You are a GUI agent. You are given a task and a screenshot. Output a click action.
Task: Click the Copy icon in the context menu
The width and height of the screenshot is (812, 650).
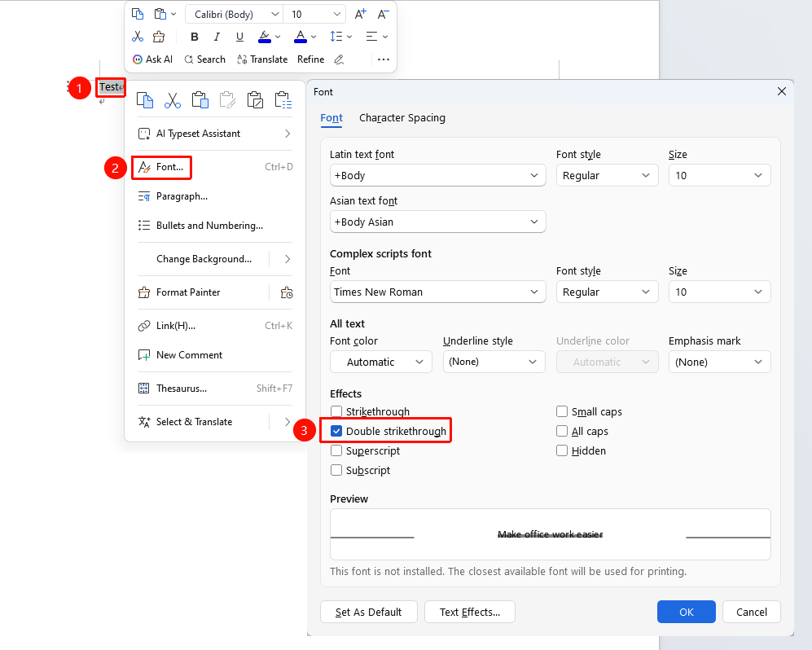[x=145, y=100]
